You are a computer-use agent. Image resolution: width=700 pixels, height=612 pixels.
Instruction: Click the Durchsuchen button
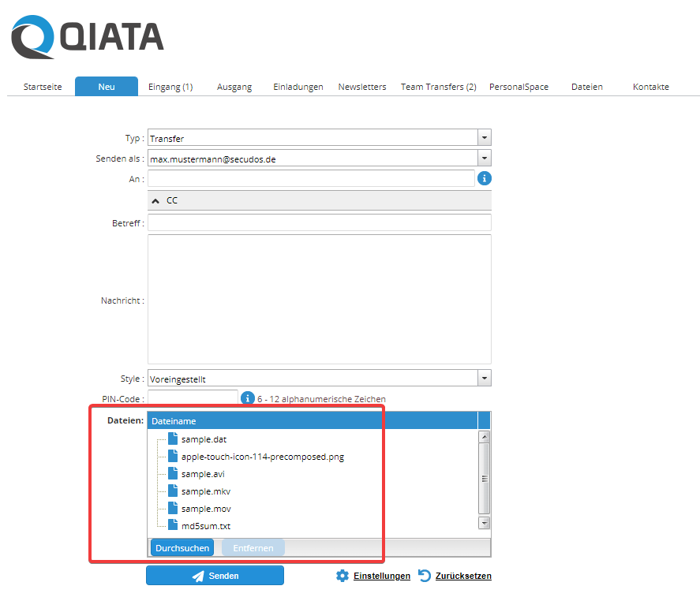(182, 548)
